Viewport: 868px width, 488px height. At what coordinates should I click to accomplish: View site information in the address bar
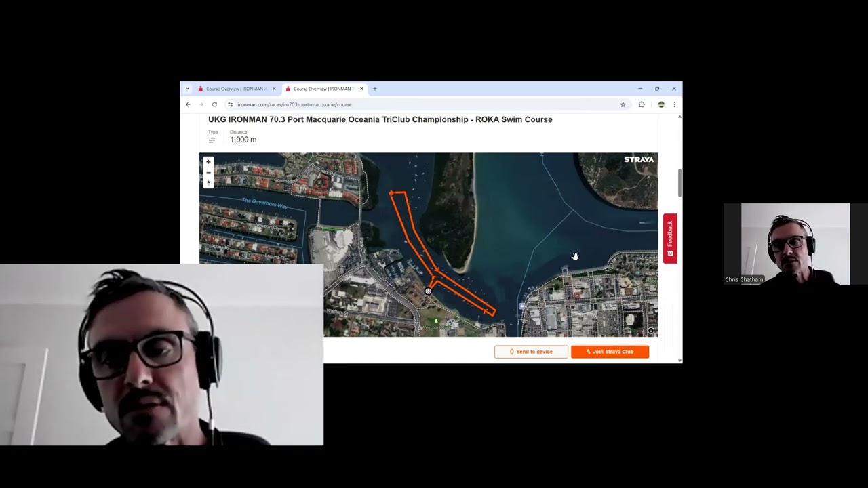pos(231,104)
